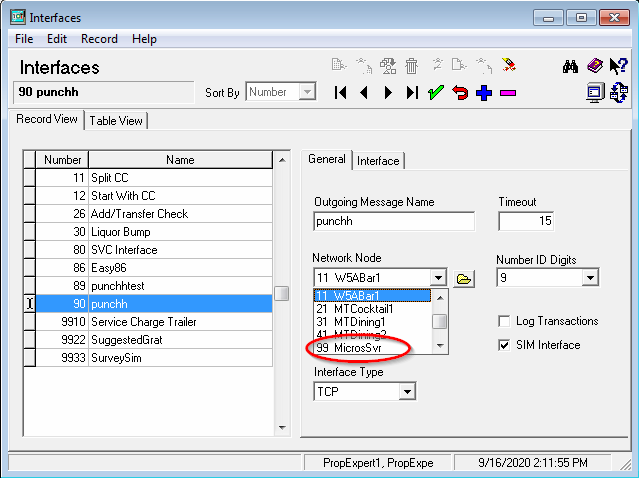
Task: Select the Easy86 row
Action: (154, 268)
